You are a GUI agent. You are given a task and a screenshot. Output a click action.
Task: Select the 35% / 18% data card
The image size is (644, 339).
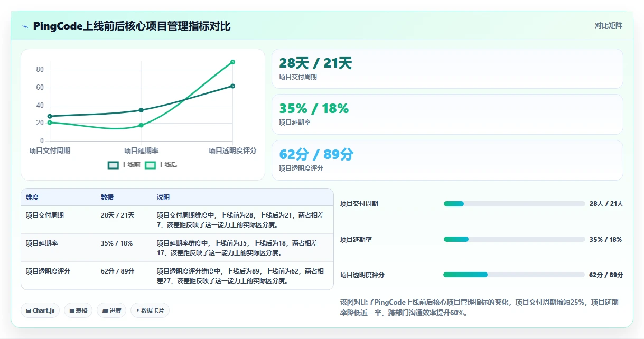(447, 114)
